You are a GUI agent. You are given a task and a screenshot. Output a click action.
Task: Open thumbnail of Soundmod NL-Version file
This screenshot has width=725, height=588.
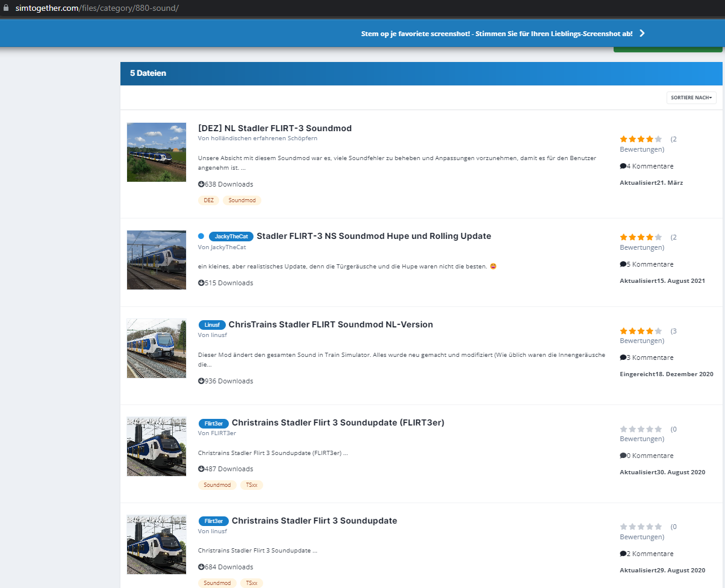(157, 348)
